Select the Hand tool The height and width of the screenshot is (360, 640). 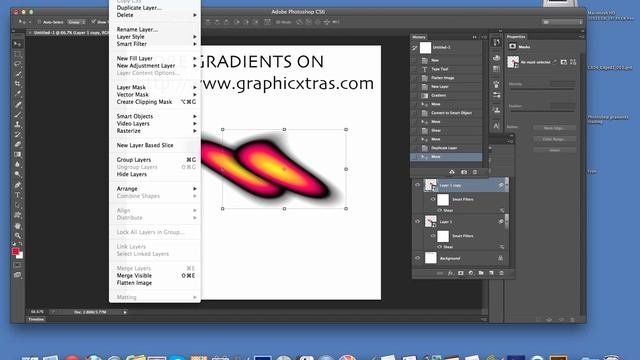coord(18,225)
